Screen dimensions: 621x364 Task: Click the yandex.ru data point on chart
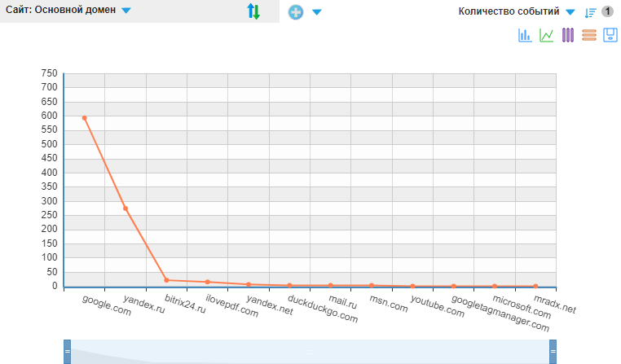click(x=126, y=208)
